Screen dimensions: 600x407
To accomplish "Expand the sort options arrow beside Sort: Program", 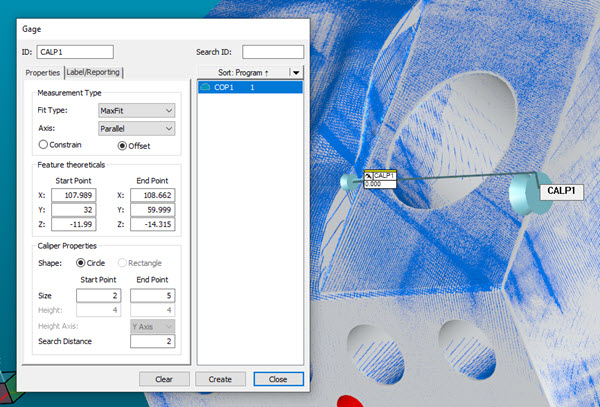I will pos(295,72).
